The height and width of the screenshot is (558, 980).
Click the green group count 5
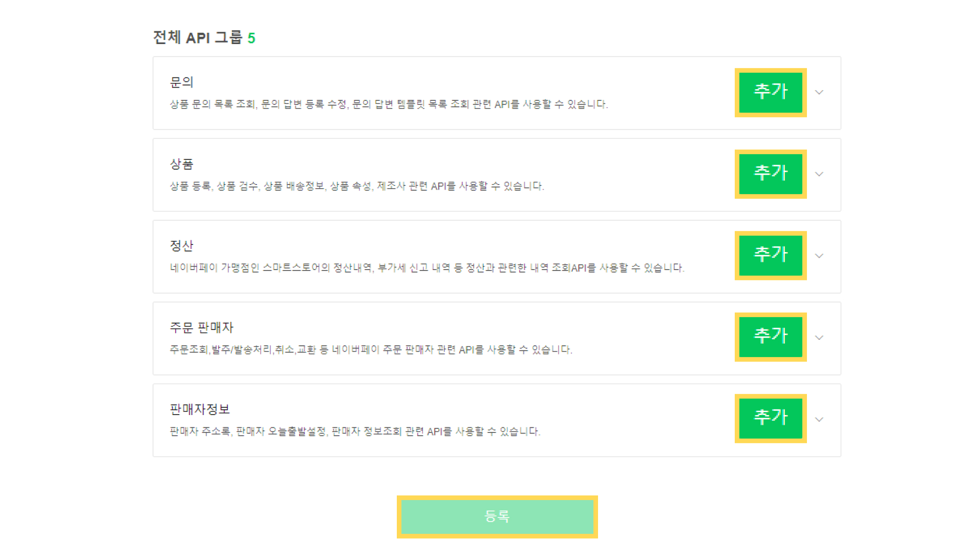click(x=251, y=38)
